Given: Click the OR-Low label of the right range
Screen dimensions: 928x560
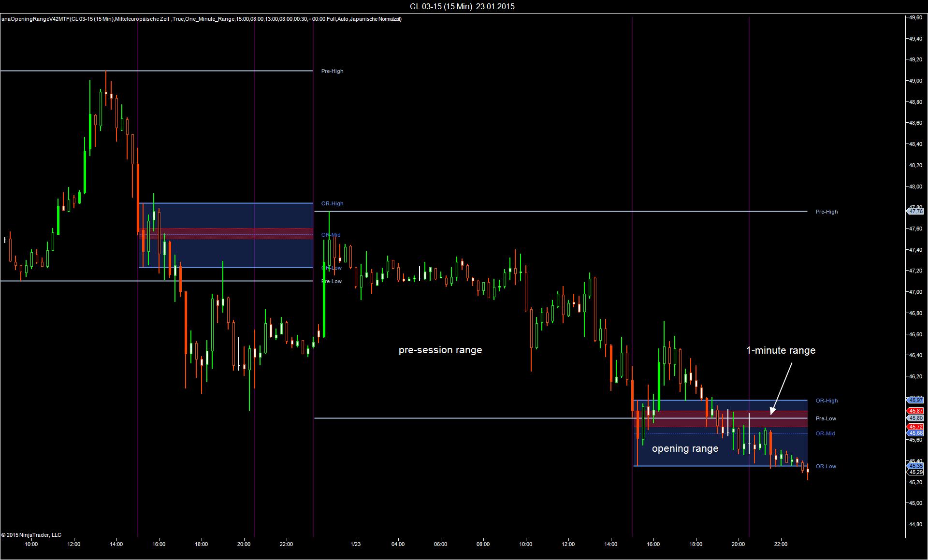Looking at the screenshot, I should pyautogui.click(x=826, y=466).
